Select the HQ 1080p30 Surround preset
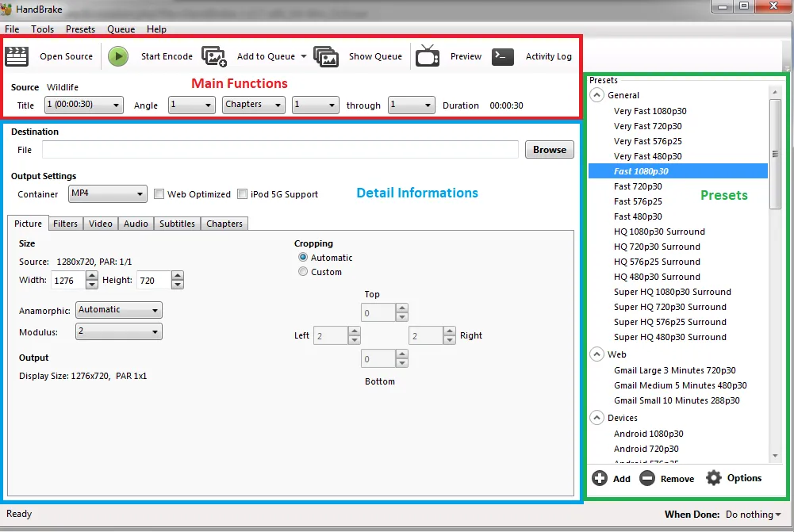Image resolution: width=794 pixels, height=532 pixels. coord(659,232)
